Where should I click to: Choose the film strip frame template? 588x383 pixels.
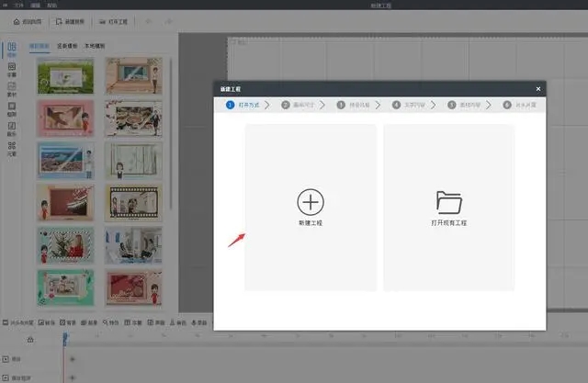point(134,203)
